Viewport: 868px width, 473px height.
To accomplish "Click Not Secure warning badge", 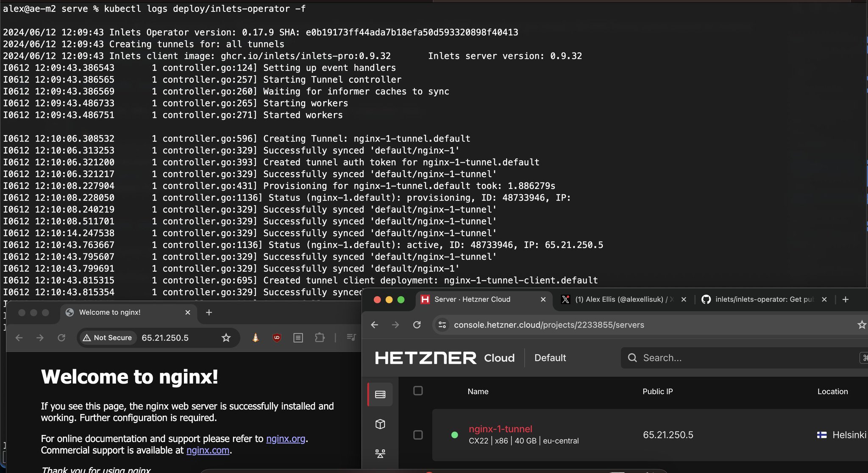I will click(108, 338).
